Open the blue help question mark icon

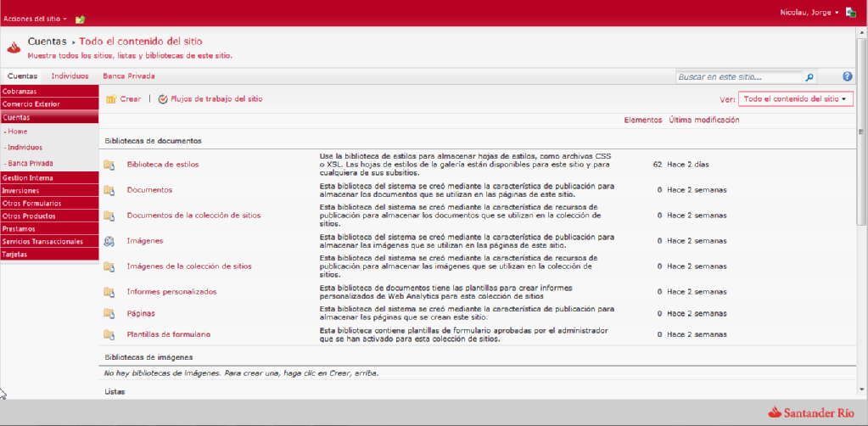(x=848, y=76)
